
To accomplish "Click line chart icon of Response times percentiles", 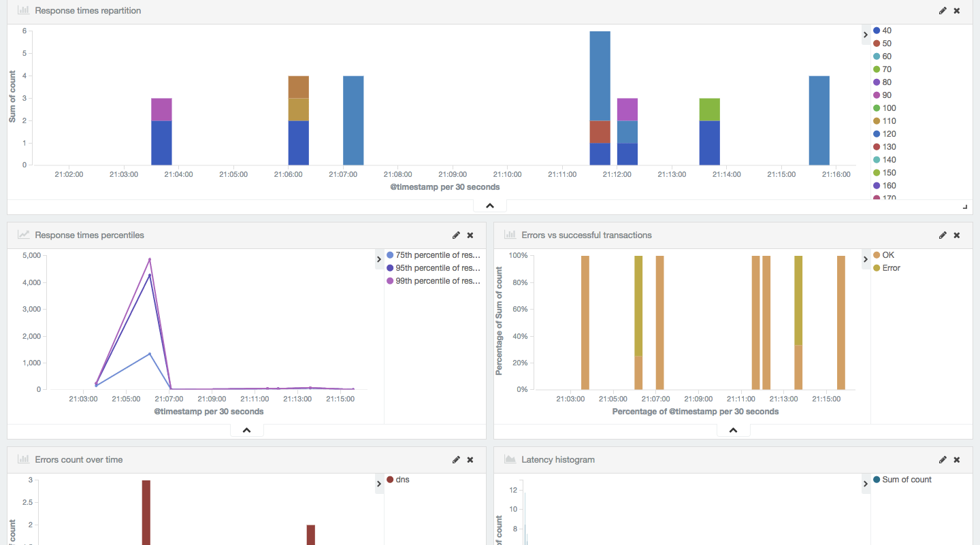I will pyautogui.click(x=23, y=235).
